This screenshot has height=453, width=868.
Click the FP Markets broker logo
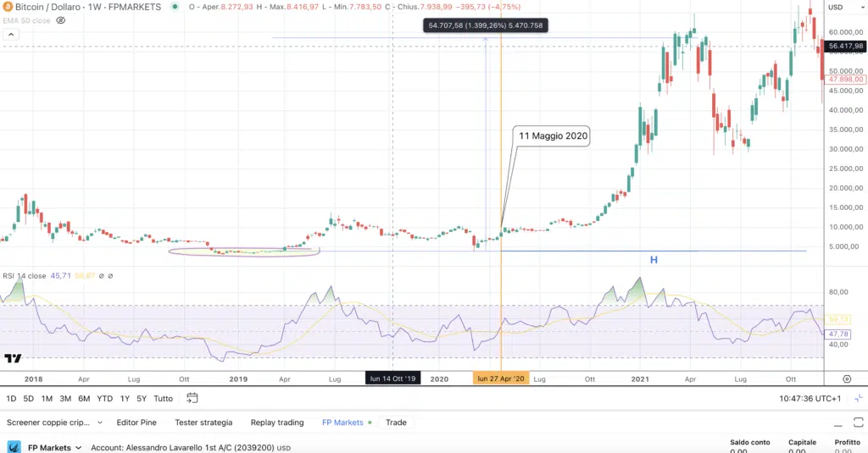point(14,447)
